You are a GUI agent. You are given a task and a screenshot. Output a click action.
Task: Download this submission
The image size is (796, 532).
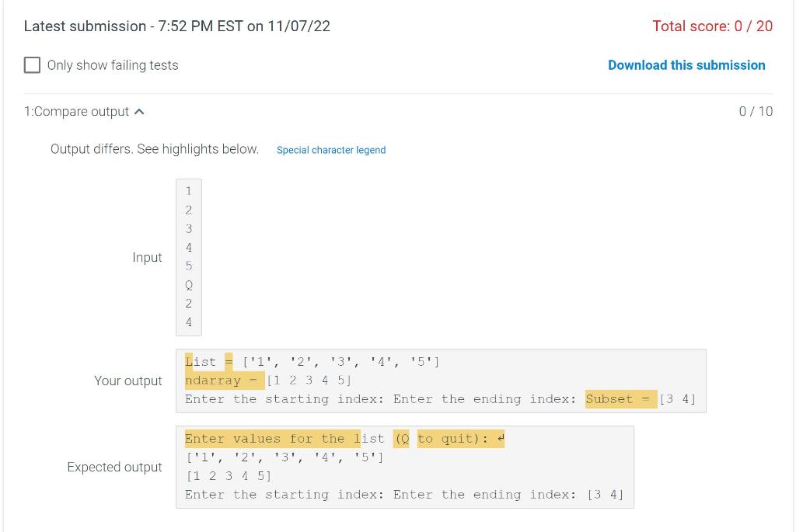686,65
